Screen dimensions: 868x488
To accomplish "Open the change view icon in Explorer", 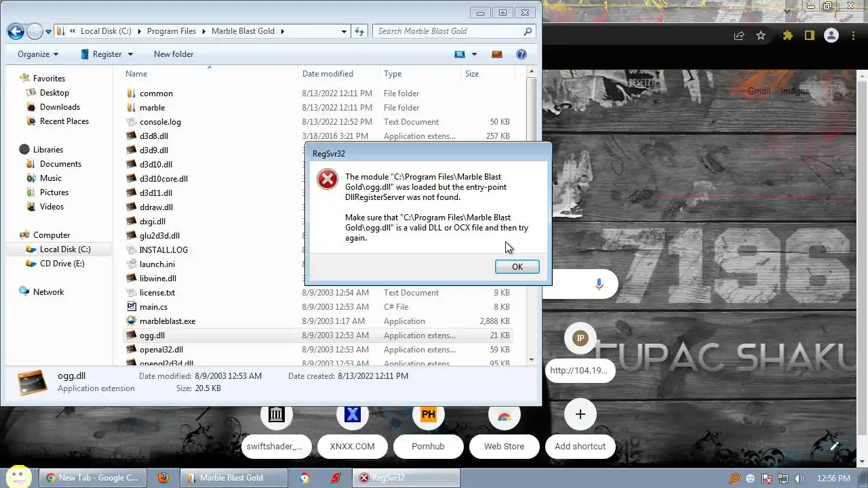I will (460, 54).
